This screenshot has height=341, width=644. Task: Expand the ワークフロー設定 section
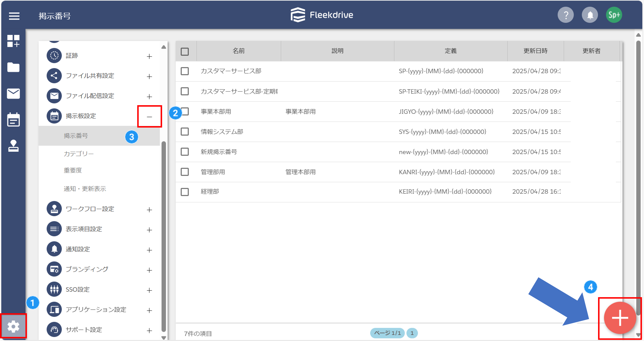pos(149,210)
